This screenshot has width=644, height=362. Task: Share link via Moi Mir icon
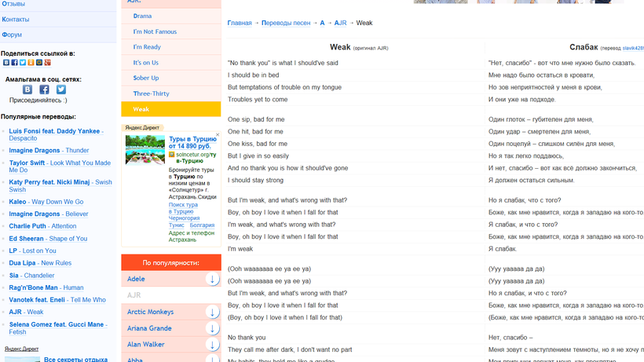(39, 62)
